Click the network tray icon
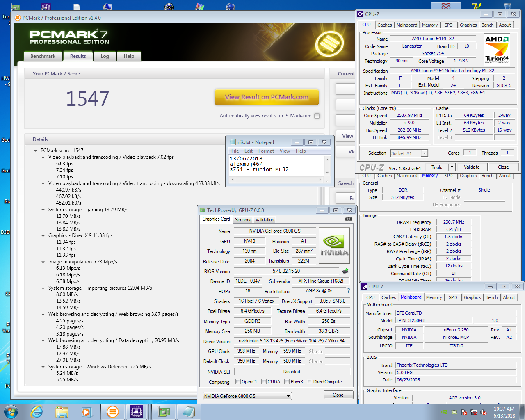The width and height of the screenshot is (525, 420). tap(474, 412)
